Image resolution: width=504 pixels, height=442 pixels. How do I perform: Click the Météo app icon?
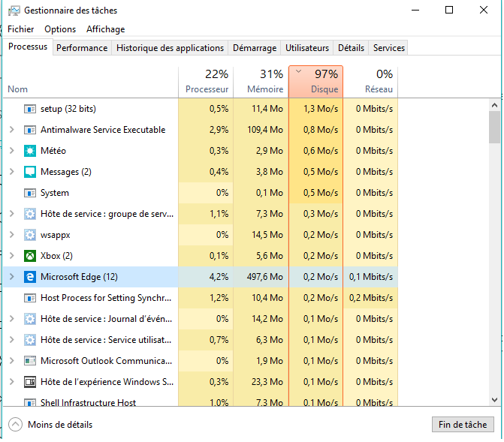[x=30, y=151]
